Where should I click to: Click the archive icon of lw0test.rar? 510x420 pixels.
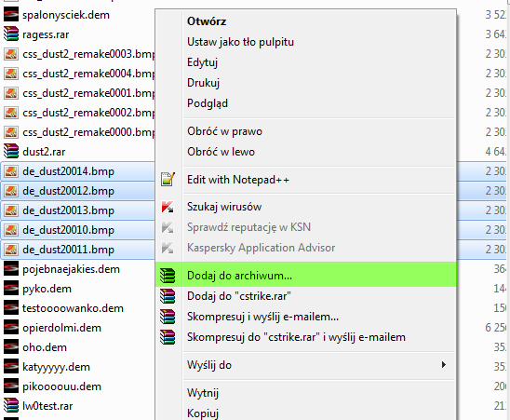pos(11,406)
